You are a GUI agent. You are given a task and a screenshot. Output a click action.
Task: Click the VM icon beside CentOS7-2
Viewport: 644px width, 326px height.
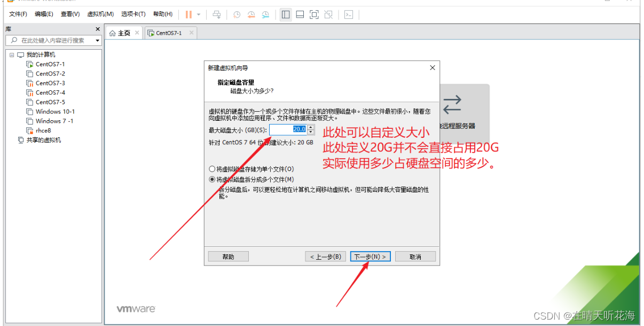point(30,74)
